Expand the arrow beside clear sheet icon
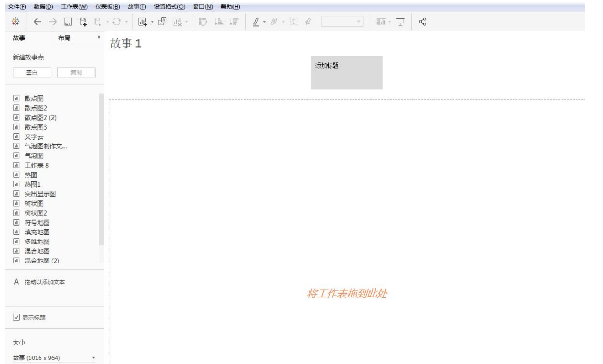Viewport: 603px width, 364px height. (x=187, y=23)
